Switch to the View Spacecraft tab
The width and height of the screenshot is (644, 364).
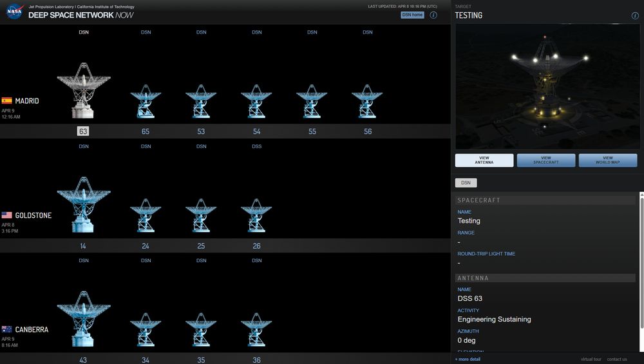(546, 160)
